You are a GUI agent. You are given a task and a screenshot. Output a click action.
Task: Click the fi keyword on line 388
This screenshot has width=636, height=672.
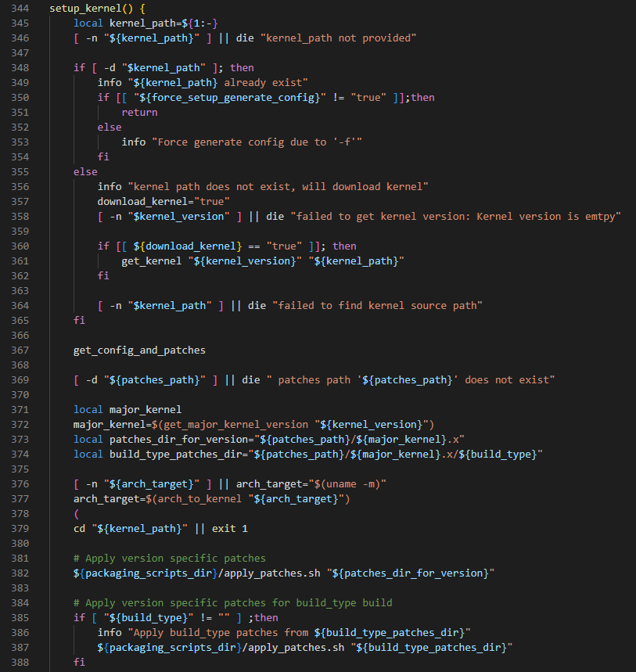(x=81, y=662)
